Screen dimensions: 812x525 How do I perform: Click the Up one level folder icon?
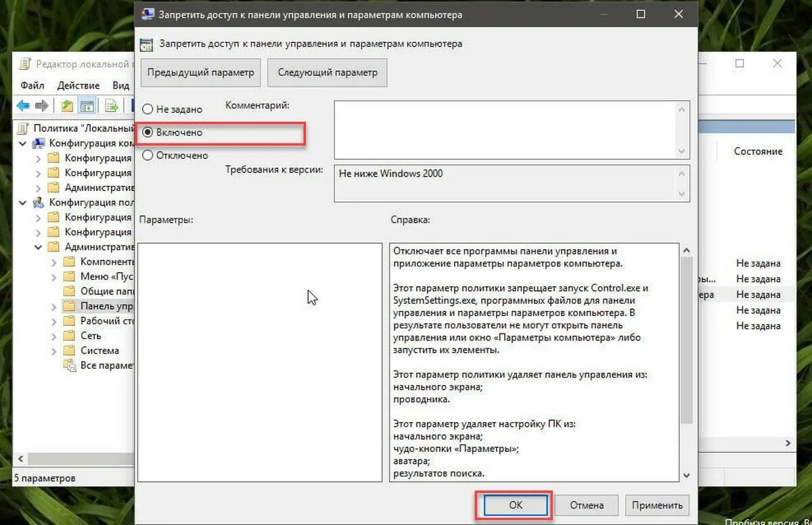[x=66, y=106]
